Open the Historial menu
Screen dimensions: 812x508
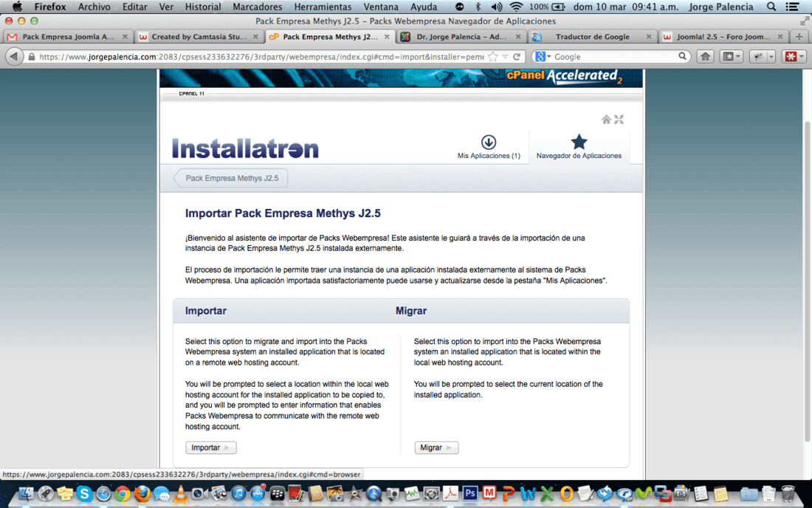click(x=202, y=7)
